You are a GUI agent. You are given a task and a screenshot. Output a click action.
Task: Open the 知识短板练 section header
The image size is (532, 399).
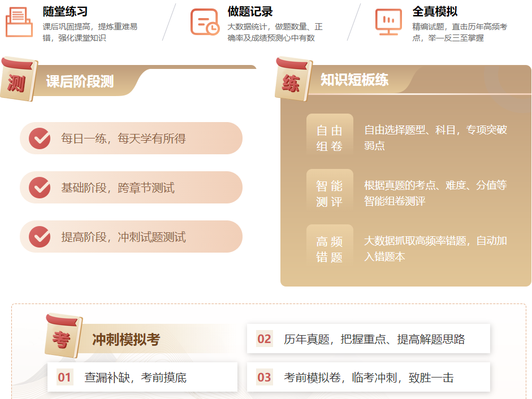point(354,80)
